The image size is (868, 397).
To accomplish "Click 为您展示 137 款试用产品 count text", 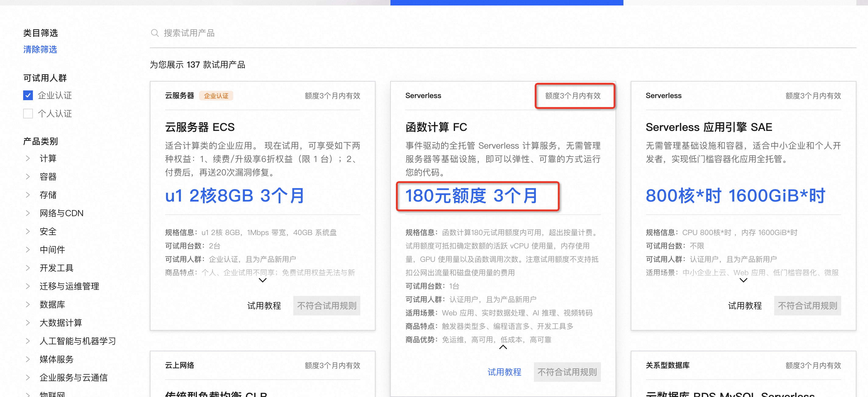I will click(x=197, y=65).
